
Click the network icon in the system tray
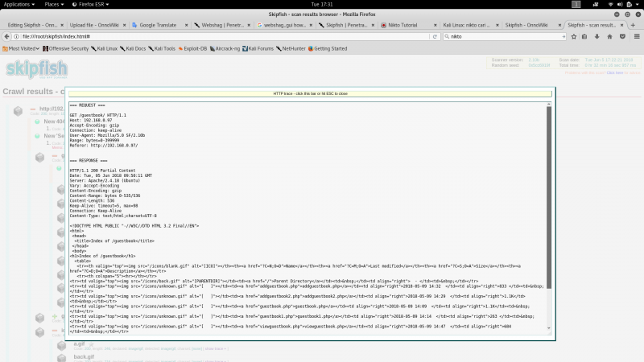point(611,4)
